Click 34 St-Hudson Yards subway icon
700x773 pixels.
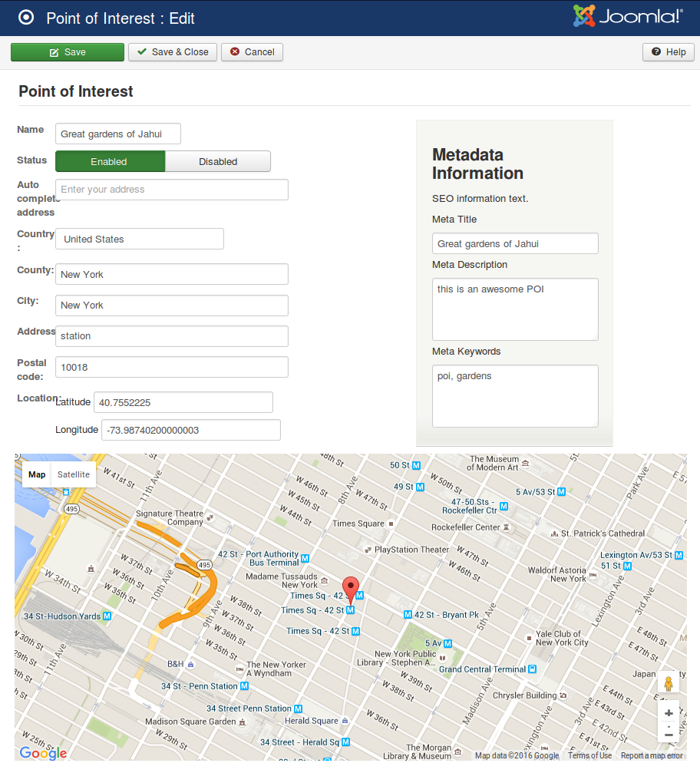pos(107,616)
